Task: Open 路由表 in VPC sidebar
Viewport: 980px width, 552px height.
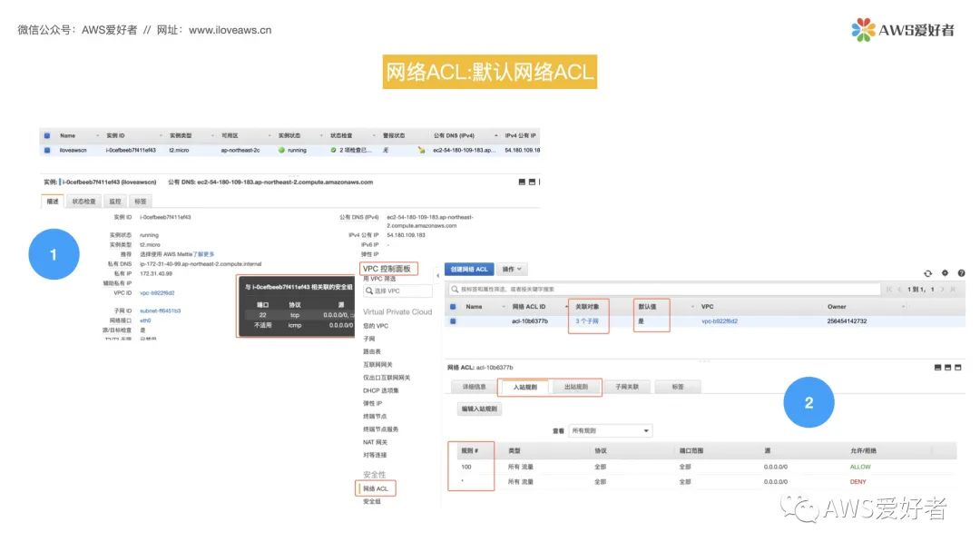Action: tap(372, 352)
